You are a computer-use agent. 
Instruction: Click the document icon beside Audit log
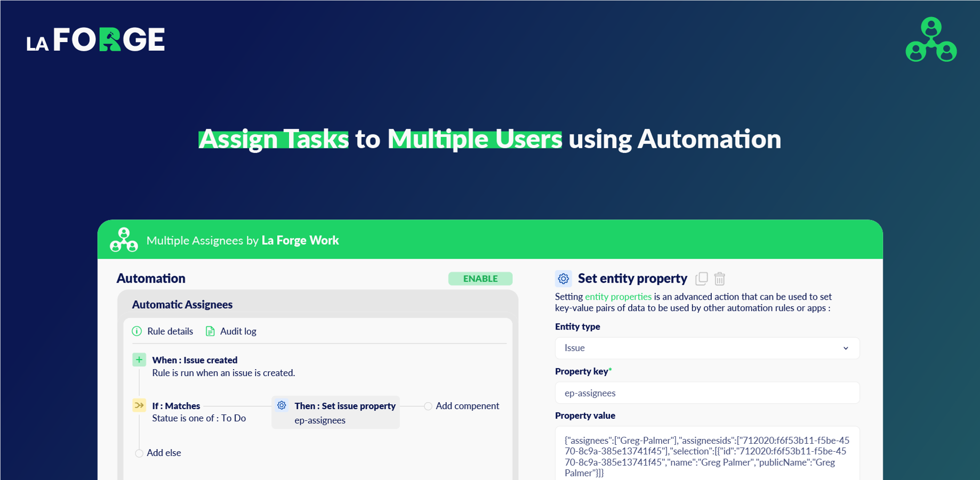coord(210,331)
